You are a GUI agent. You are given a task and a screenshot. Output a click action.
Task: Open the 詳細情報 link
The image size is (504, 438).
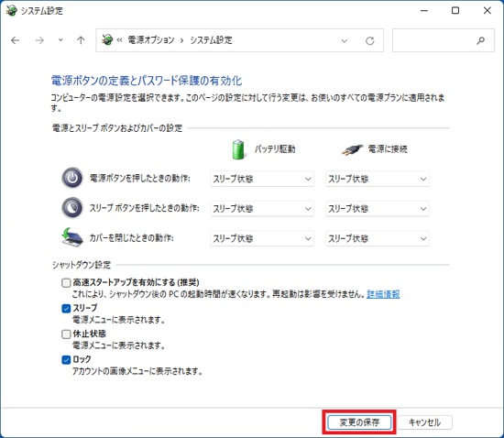point(383,294)
